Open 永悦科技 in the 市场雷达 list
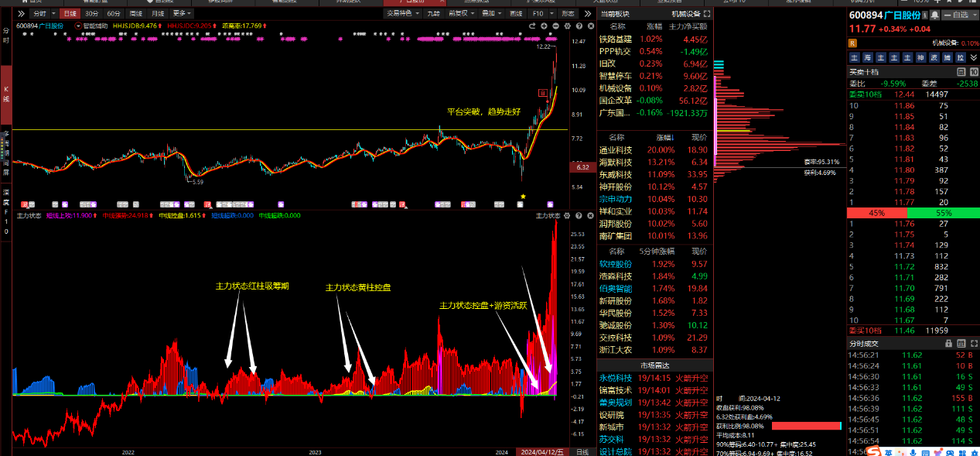 616,378
